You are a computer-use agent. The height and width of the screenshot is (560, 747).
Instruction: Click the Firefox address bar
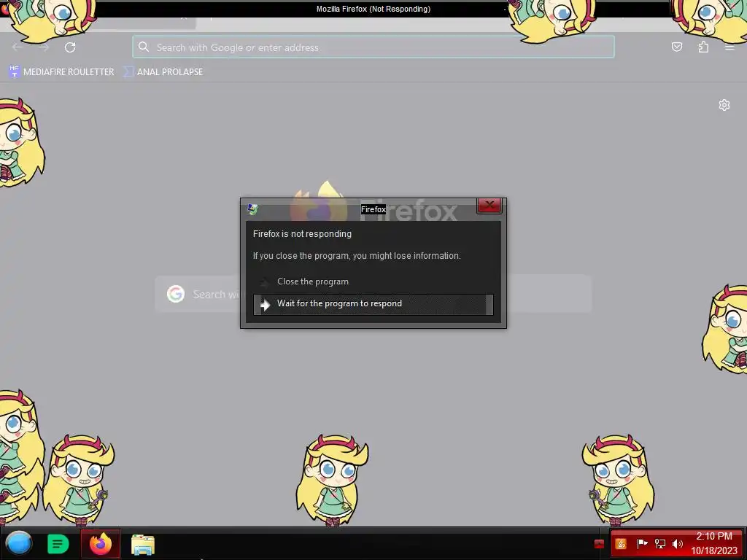[373, 47]
